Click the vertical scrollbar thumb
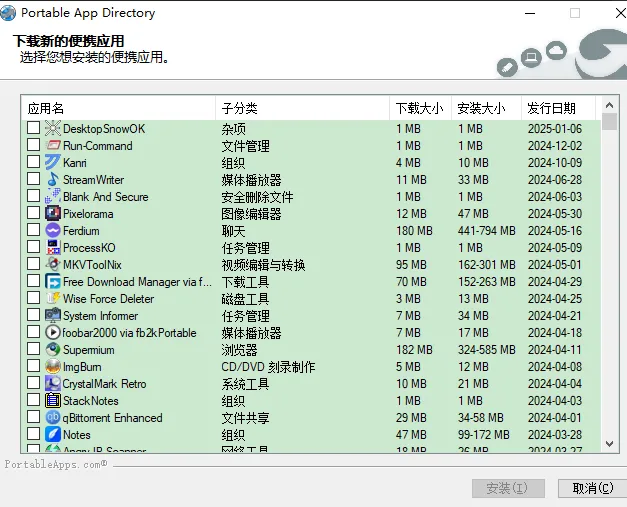 click(609, 122)
